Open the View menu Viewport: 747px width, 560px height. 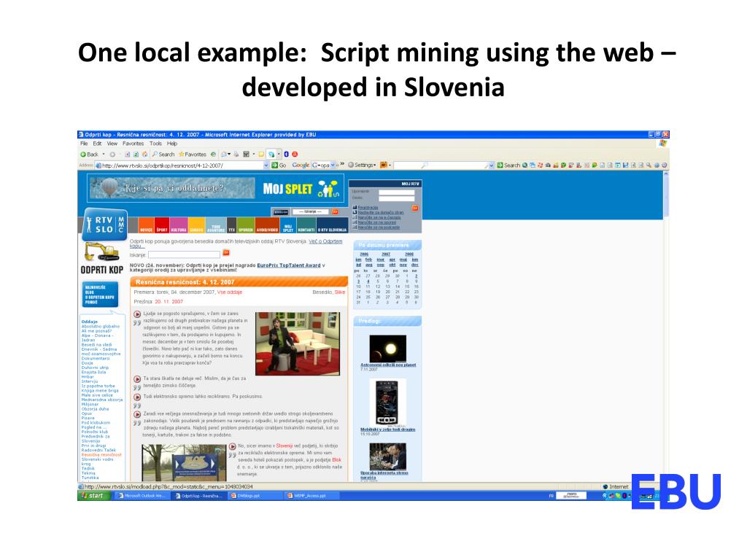[112, 144]
